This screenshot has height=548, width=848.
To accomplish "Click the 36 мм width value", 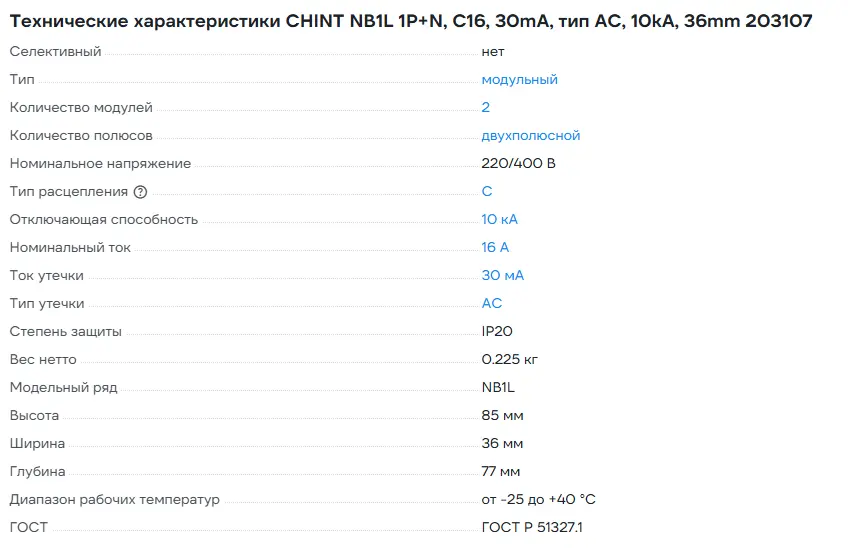I will (x=502, y=443).
